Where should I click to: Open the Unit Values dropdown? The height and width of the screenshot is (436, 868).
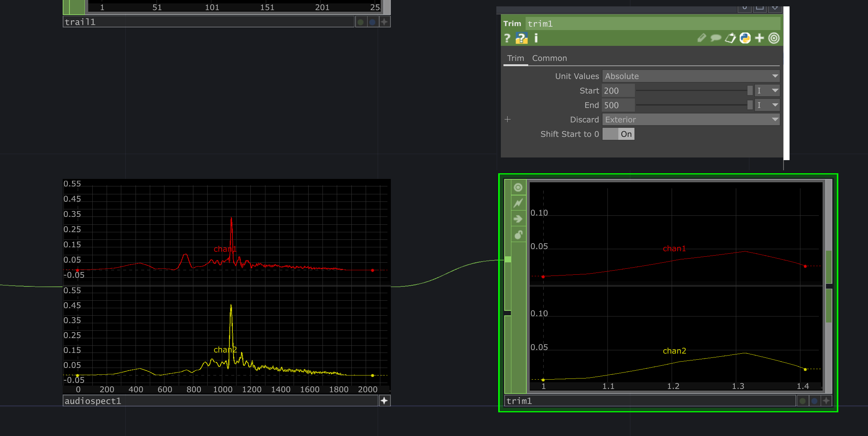click(x=691, y=76)
